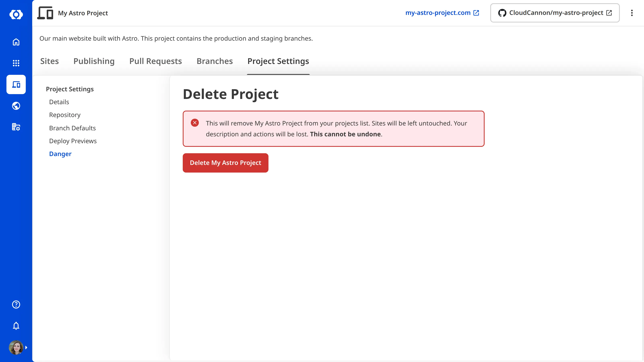The image size is (644, 362).
Task: Click the external link icon beside my-astro-project.com
Action: (x=476, y=13)
